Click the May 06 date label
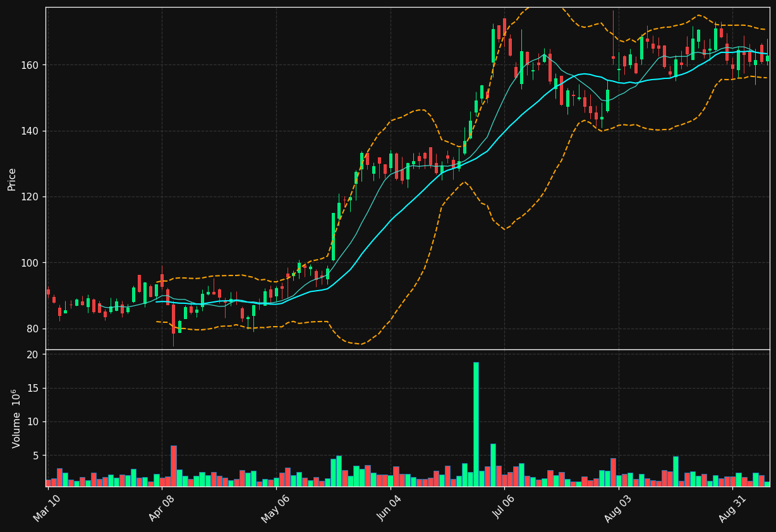The image size is (776, 532). 276,509
